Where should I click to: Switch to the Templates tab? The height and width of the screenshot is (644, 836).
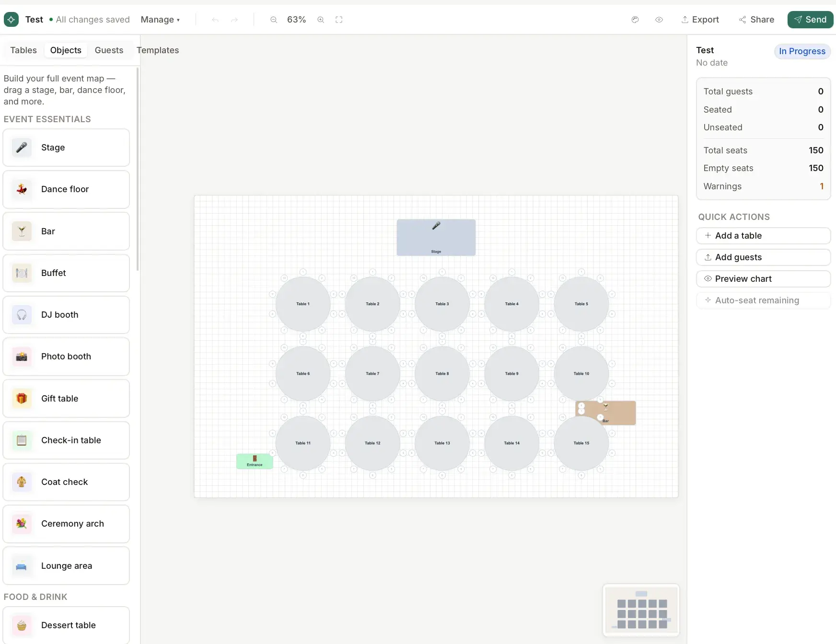click(158, 50)
